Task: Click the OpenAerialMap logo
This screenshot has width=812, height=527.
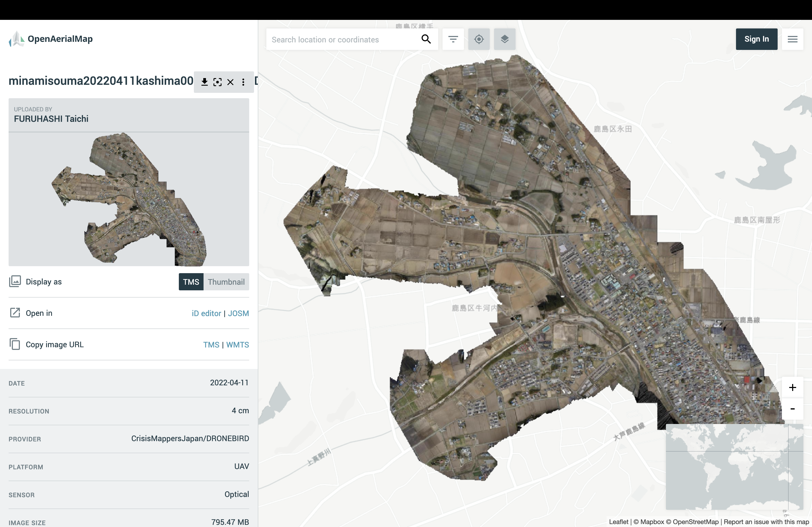Action: click(50, 39)
